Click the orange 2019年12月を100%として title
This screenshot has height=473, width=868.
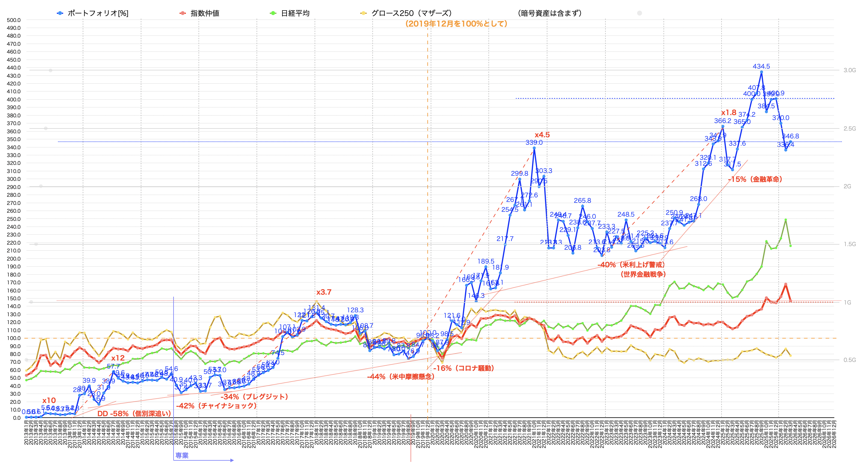[x=456, y=23]
